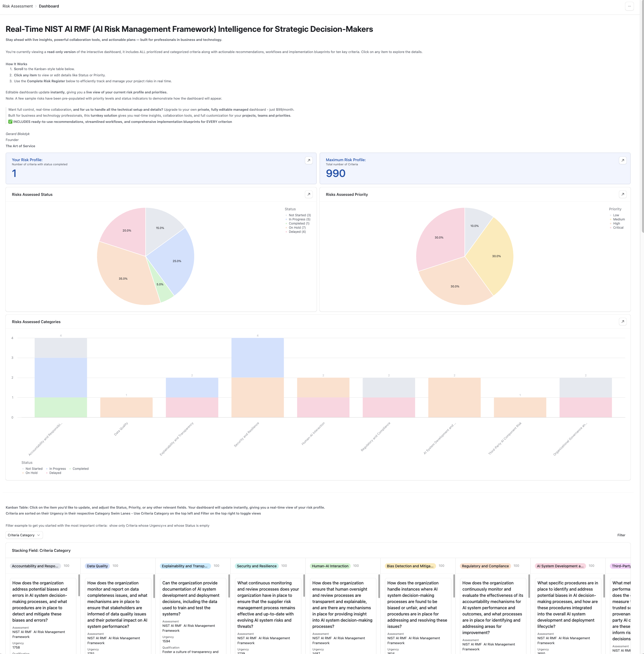Select the Dashboard breadcrumb item
The height and width of the screenshot is (654, 644).
click(49, 6)
